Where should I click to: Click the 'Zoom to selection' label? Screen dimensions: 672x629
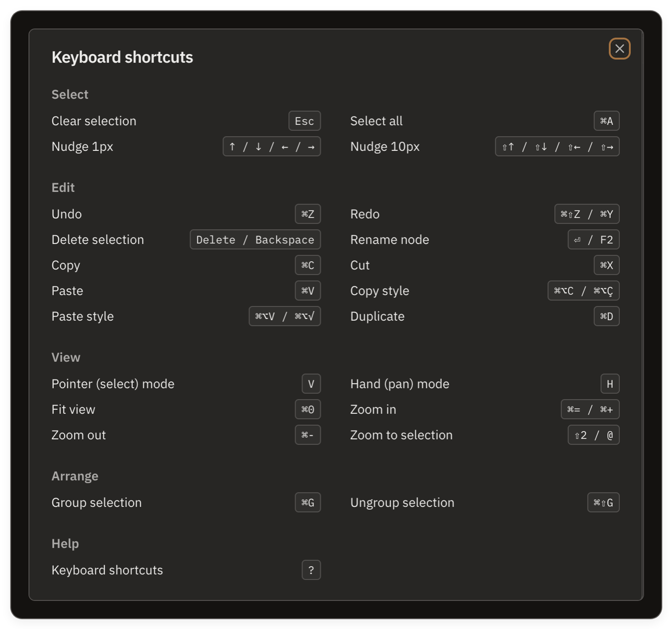(401, 435)
